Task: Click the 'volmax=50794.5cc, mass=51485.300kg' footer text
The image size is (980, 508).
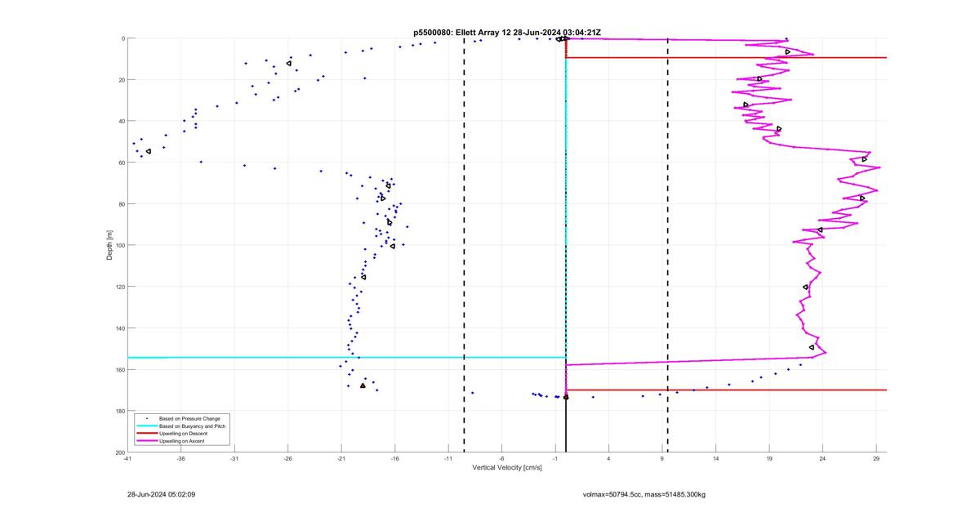Action: click(644, 494)
